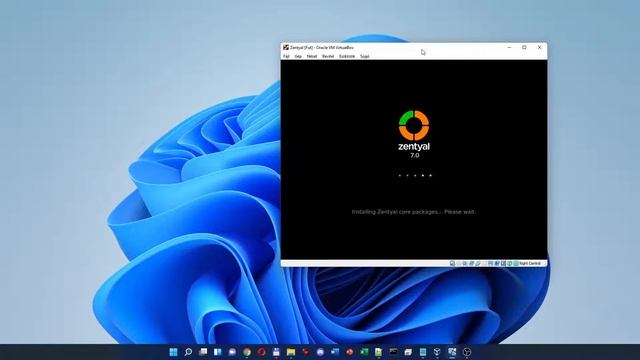Open Windows Start menu

[173, 352]
